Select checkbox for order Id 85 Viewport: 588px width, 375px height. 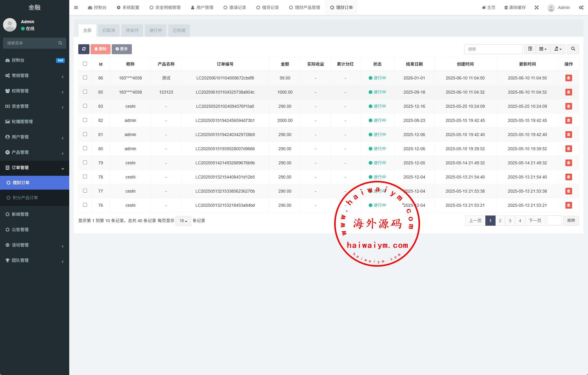pyautogui.click(x=85, y=92)
